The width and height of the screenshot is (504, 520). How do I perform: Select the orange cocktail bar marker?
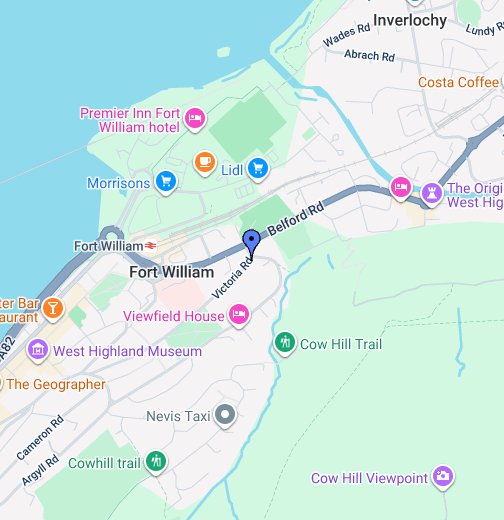pos(53,309)
